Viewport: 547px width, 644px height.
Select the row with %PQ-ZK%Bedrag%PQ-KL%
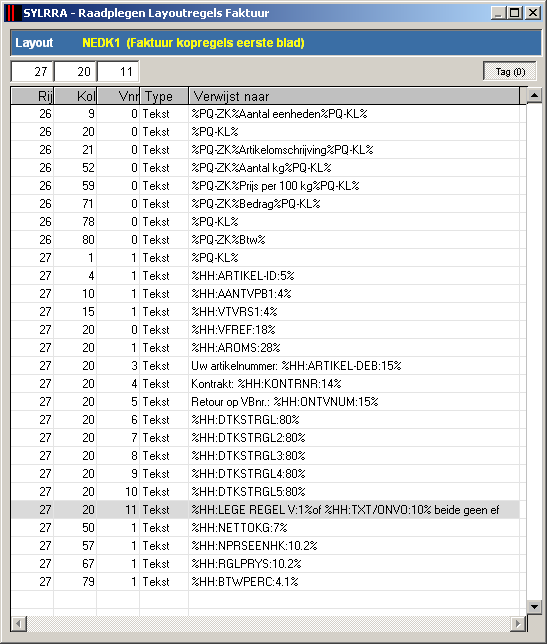(265, 204)
